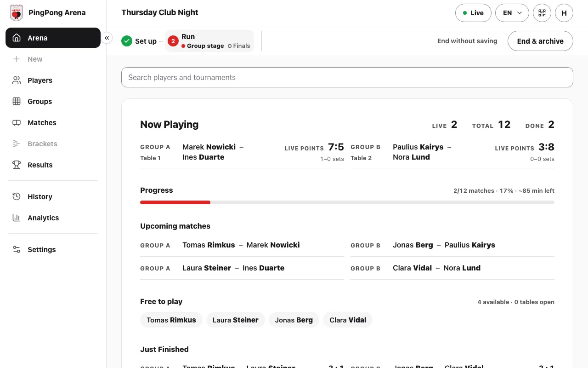Screen dimensions: 588x368
Task: Click the green Set up checkmark icon
Action: click(127, 41)
